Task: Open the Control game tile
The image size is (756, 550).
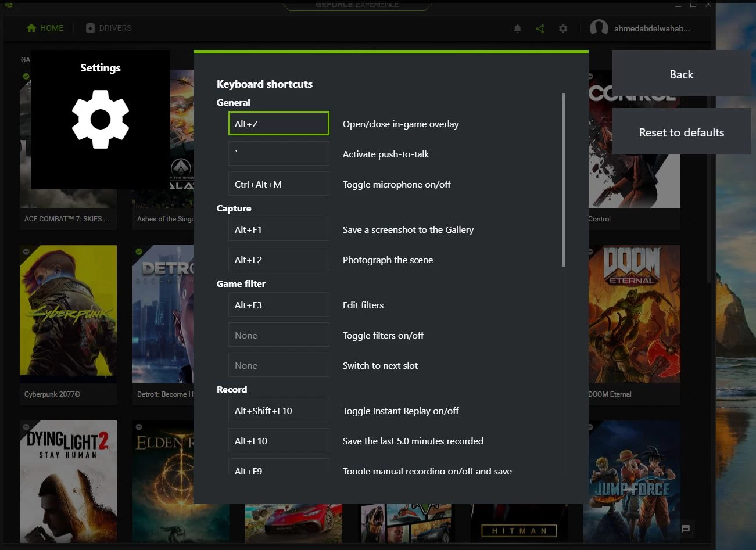Action: click(x=634, y=139)
